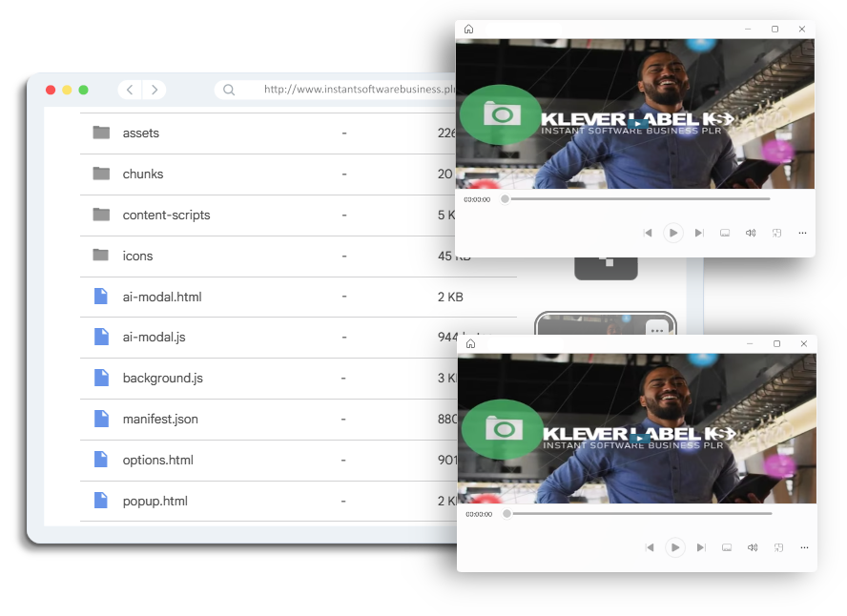This screenshot has width=847, height=616.
Task: Go to home in the lower media player
Action: point(470,344)
